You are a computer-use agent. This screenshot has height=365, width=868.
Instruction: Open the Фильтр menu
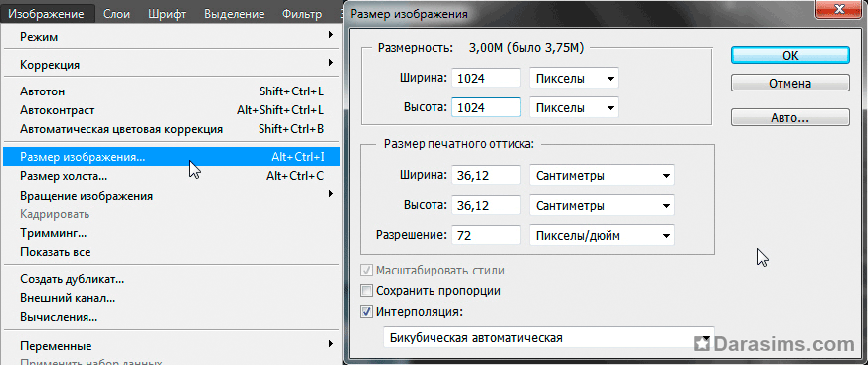301,14
